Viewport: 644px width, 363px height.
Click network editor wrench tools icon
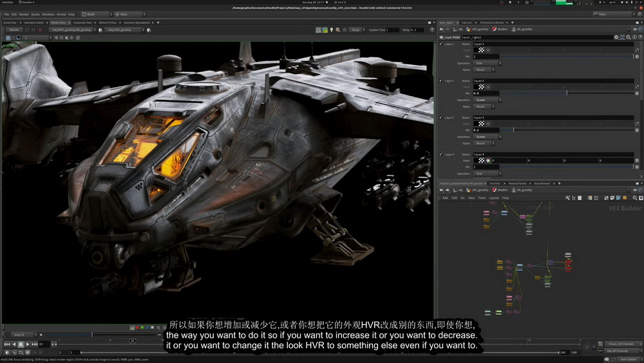click(567, 198)
